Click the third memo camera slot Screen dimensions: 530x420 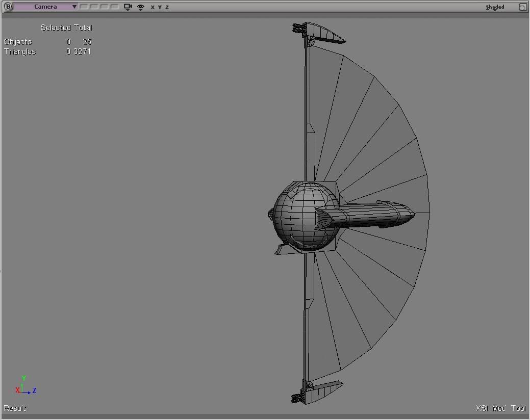click(x=105, y=7)
